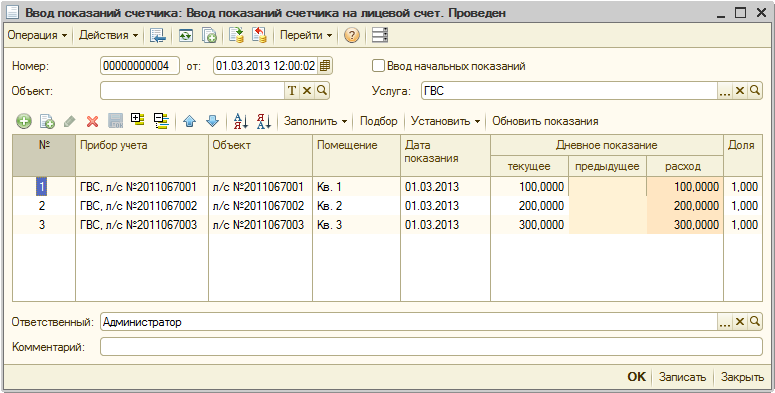Click the T type selector in Объект field

pyautogui.click(x=292, y=90)
